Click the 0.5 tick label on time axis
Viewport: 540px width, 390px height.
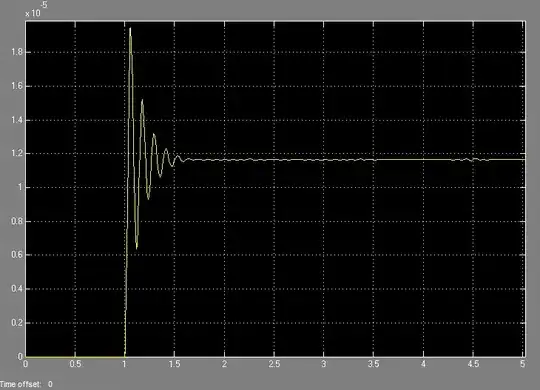point(75,364)
